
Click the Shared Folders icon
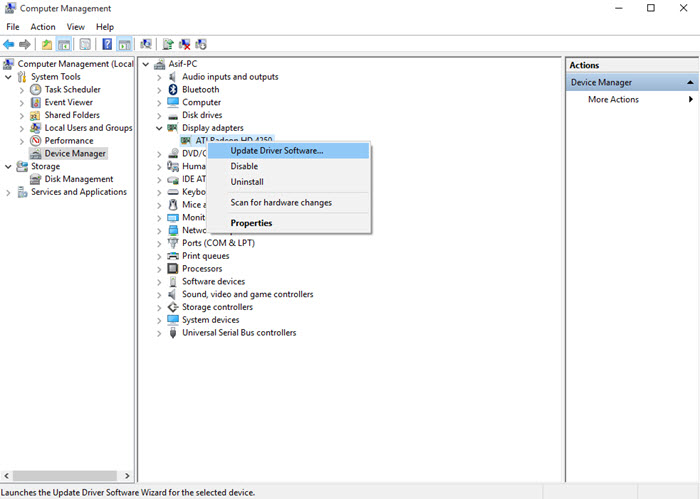[x=35, y=115]
